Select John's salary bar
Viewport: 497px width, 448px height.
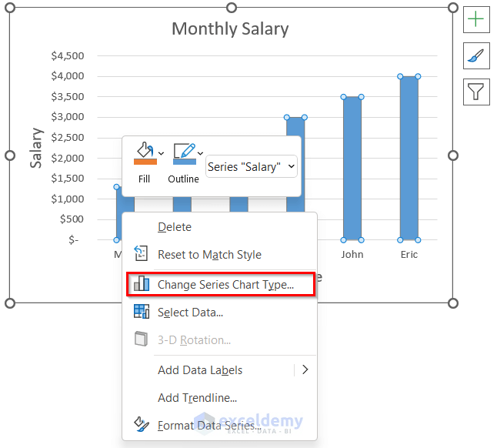352,169
